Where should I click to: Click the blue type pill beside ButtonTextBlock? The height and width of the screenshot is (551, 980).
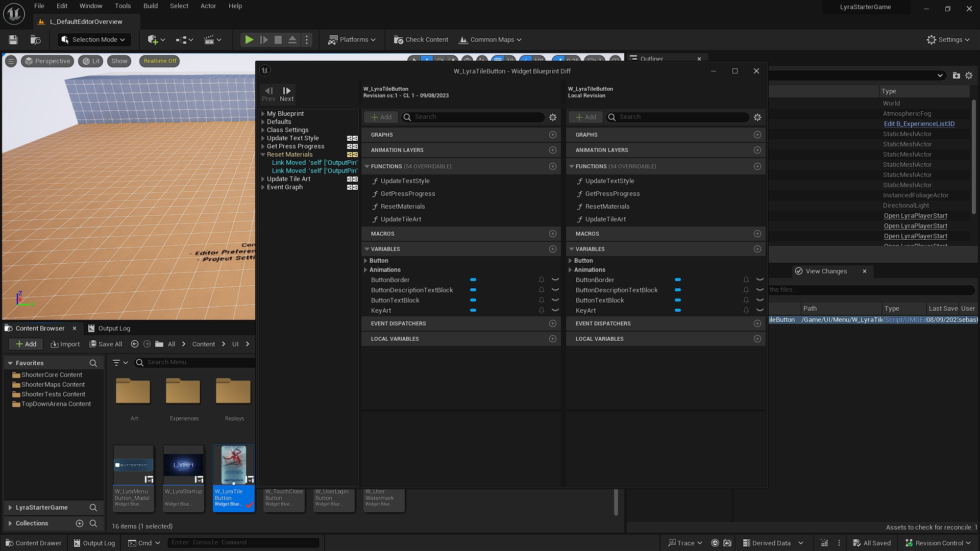point(473,300)
